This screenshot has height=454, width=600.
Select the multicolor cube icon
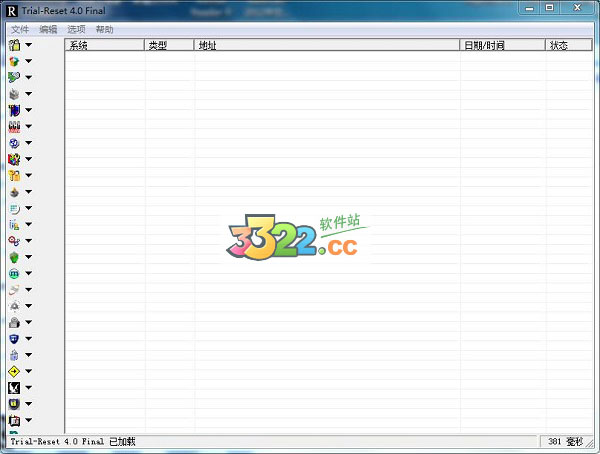point(14,61)
